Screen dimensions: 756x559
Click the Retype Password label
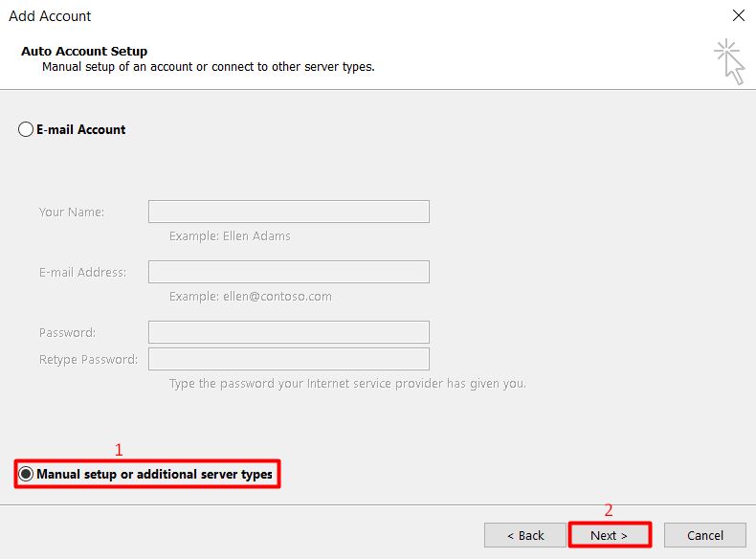88,359
